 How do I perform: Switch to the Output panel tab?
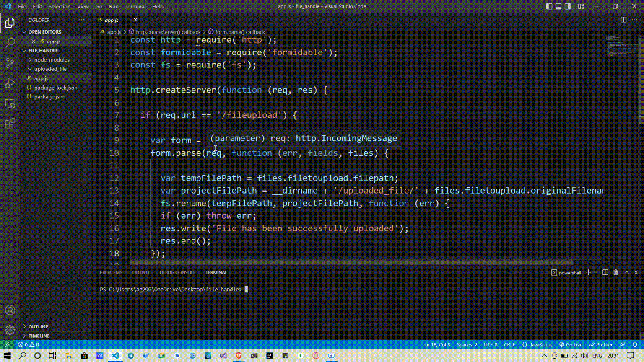tap(141, 272)
